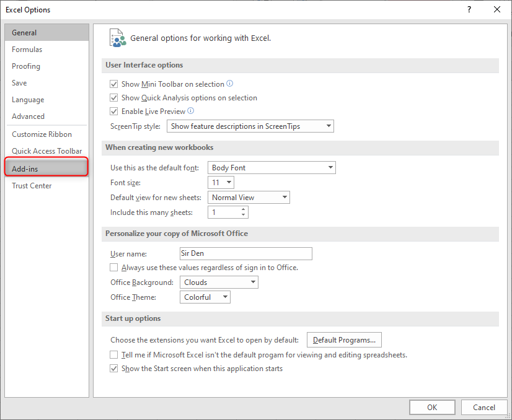Click the ScreenTip style label
The height and width of the screenshot is (420, 512).
pyautogui.click(x=136, y=126)
